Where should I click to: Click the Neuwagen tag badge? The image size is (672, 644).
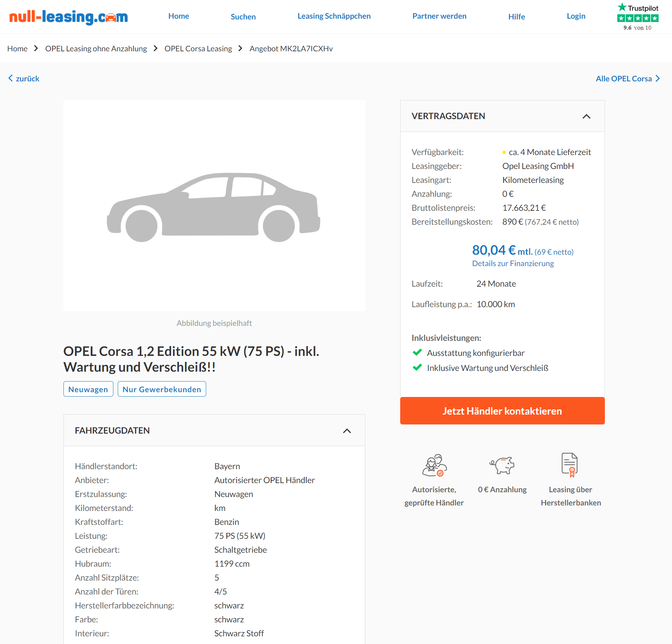point(88,389)
